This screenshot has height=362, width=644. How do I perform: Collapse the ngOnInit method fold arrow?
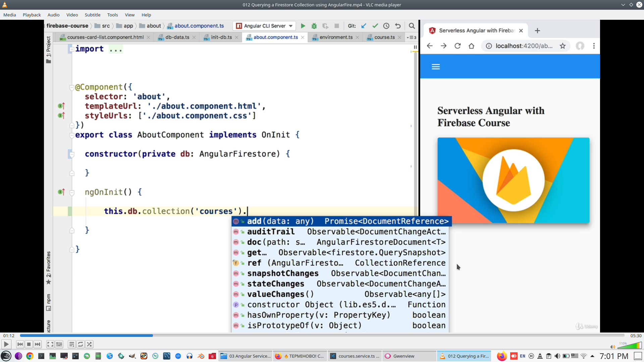click(72, 192)
